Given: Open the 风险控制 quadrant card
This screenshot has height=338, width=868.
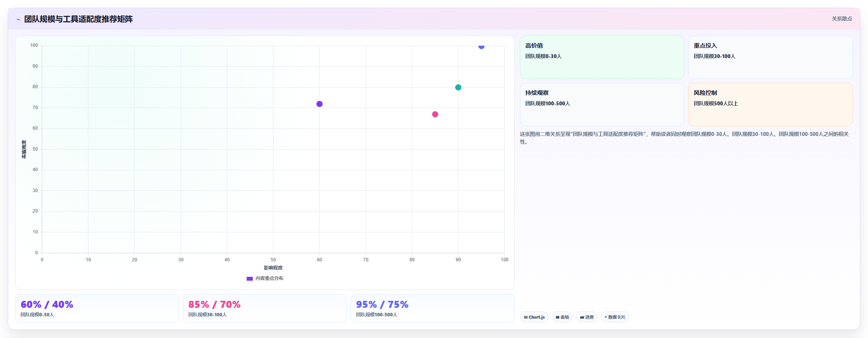Looking at the screenshot, I should coord(770,105).
